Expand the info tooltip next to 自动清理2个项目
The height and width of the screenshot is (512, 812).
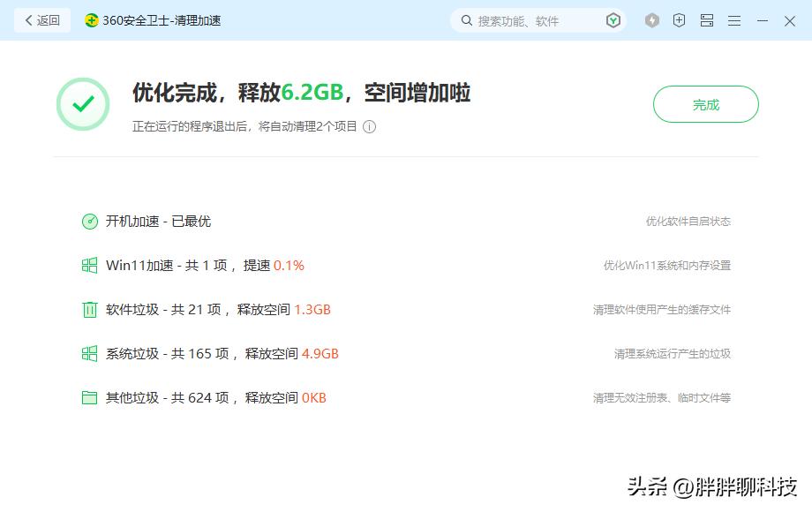tap(369, 127)
